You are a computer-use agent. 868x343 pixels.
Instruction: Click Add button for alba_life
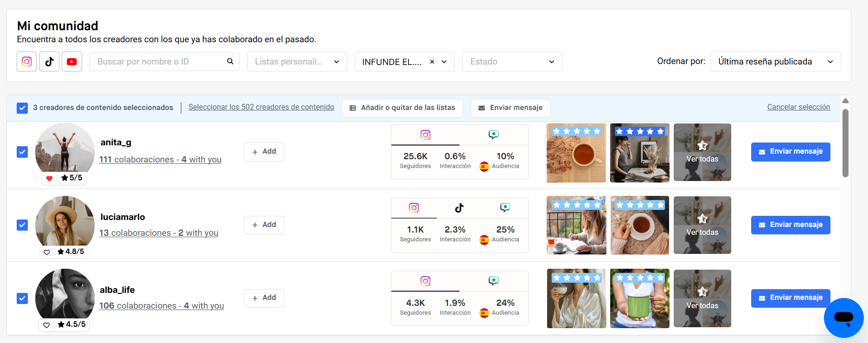[x=264, y=298]
